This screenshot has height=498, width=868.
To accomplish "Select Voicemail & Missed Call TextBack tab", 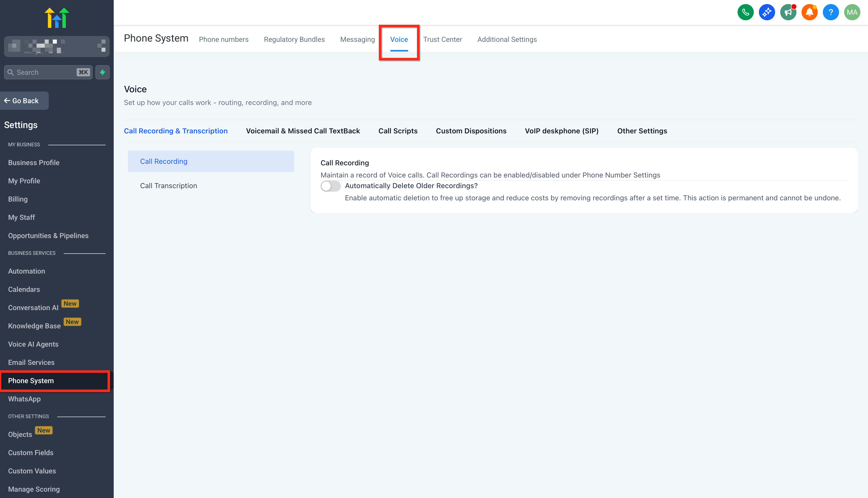I will pos(303,131).
